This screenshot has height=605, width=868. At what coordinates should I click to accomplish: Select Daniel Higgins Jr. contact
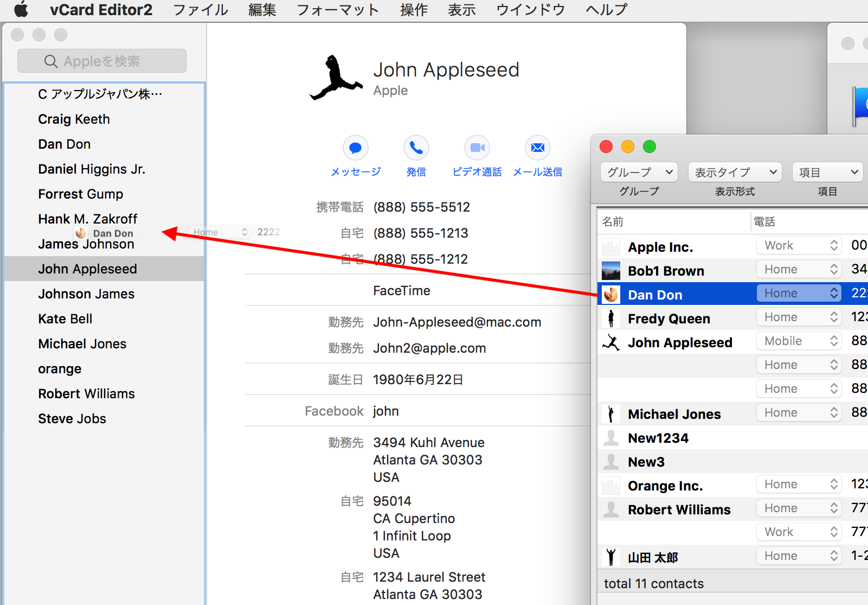pyautogui.click(x=104, y=169)
